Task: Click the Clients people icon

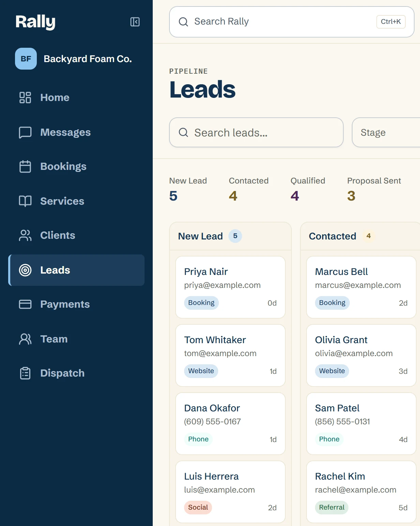Action: (x=25, y=235)
